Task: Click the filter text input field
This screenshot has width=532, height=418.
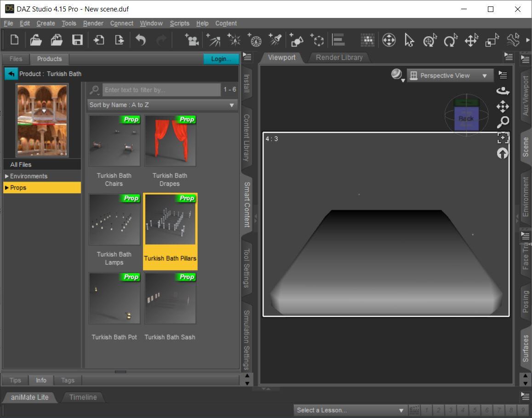Action: pyautogui.click(x=161, y=90)
